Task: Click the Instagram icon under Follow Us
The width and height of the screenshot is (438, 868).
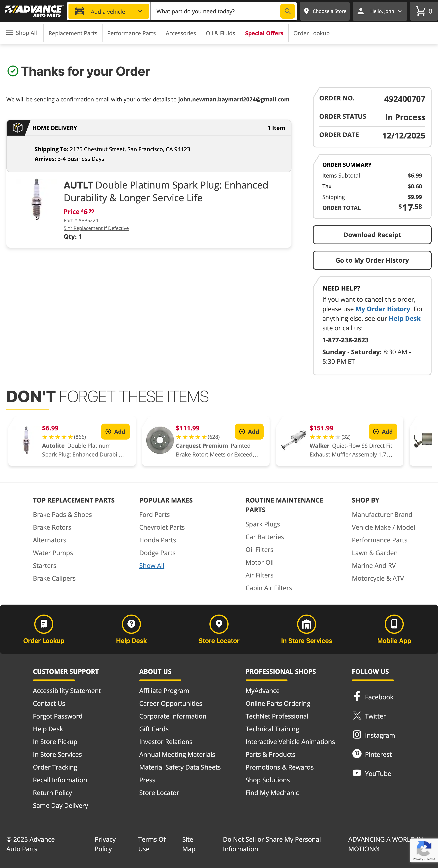Action: tap(357, 734)
